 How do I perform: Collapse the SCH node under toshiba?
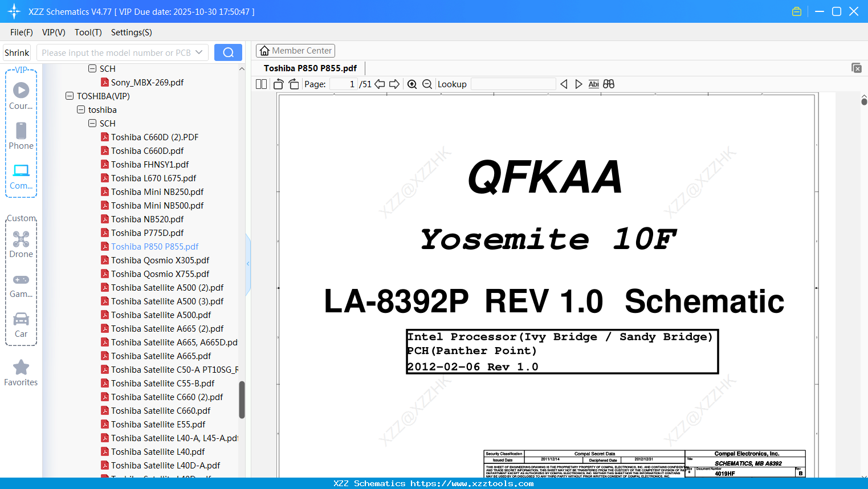92,123
